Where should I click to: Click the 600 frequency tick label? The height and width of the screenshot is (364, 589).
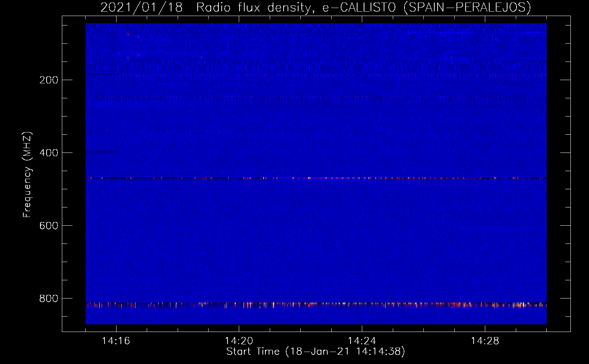(x=49, y=226)
